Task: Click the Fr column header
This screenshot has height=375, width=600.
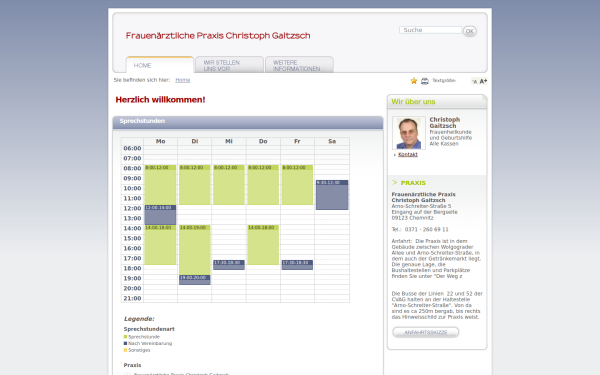Action: 297,141
